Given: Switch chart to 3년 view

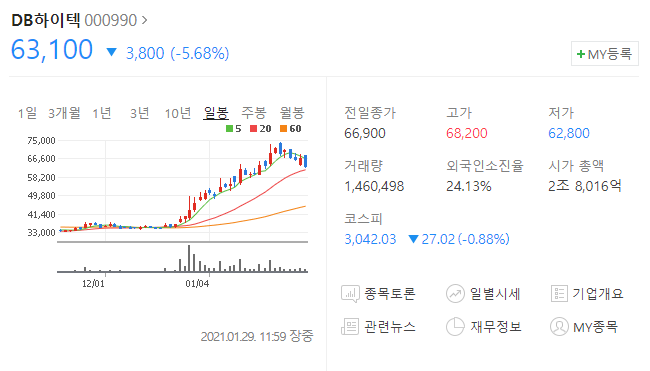Looking at the screenshot, I should (139, 113).
